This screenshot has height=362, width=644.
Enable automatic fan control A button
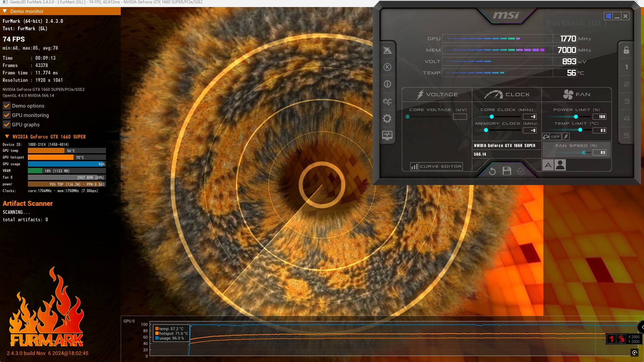(x=548, y=165)
